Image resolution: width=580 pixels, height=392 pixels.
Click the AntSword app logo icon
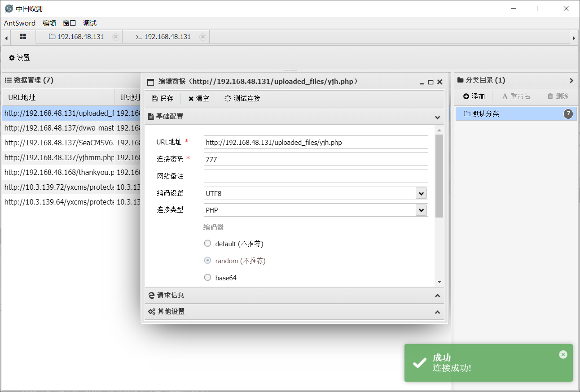[9, 9]
